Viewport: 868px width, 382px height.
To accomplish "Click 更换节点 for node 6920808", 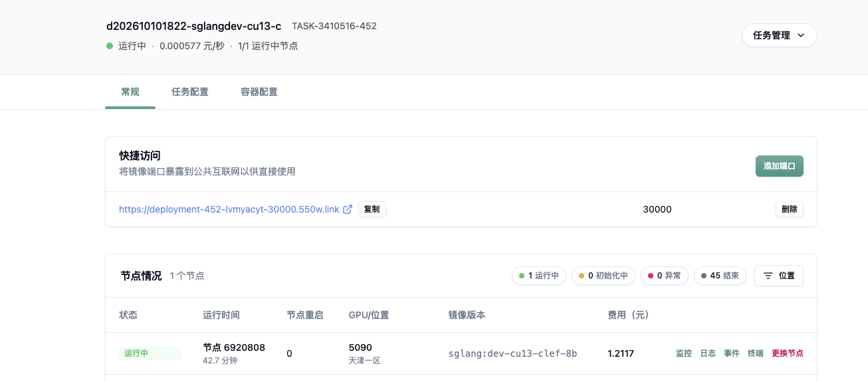I will [788, 353].
